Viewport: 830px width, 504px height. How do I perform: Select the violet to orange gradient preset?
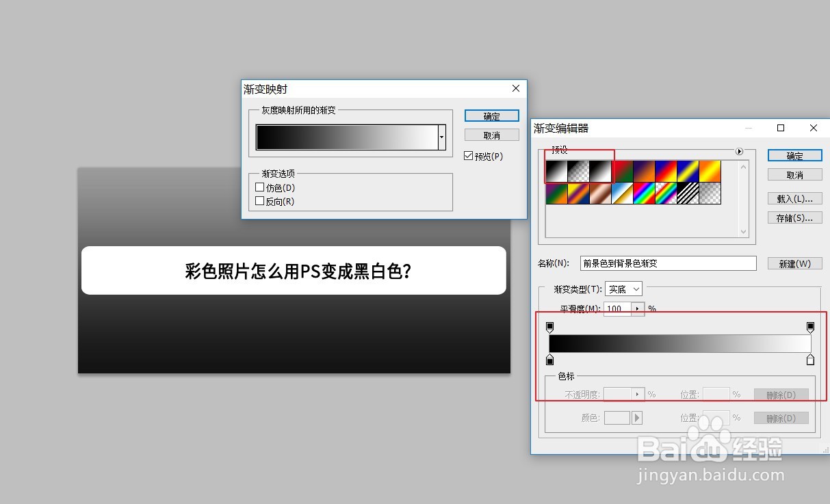click(644, 171)
